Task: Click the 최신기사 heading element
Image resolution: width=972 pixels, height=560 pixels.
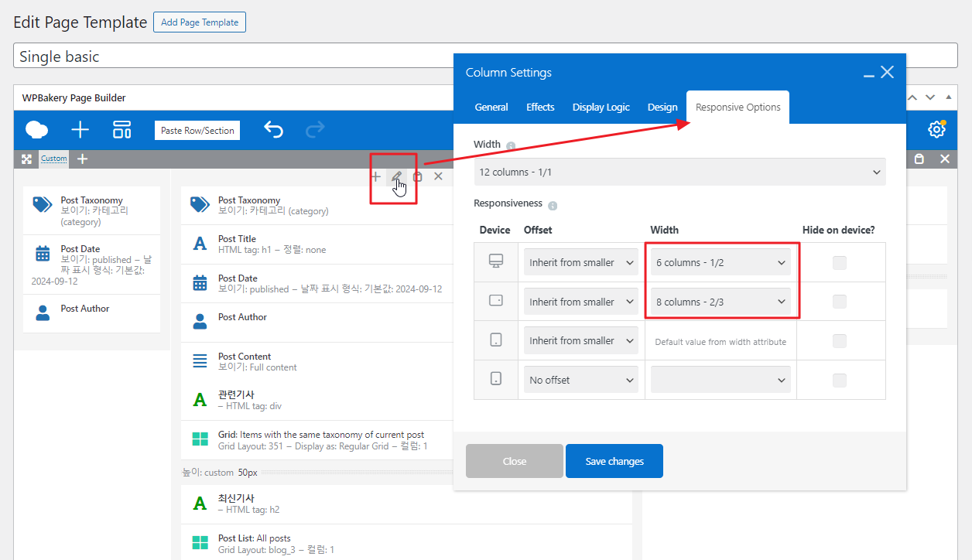Action: tap(406, 504)
